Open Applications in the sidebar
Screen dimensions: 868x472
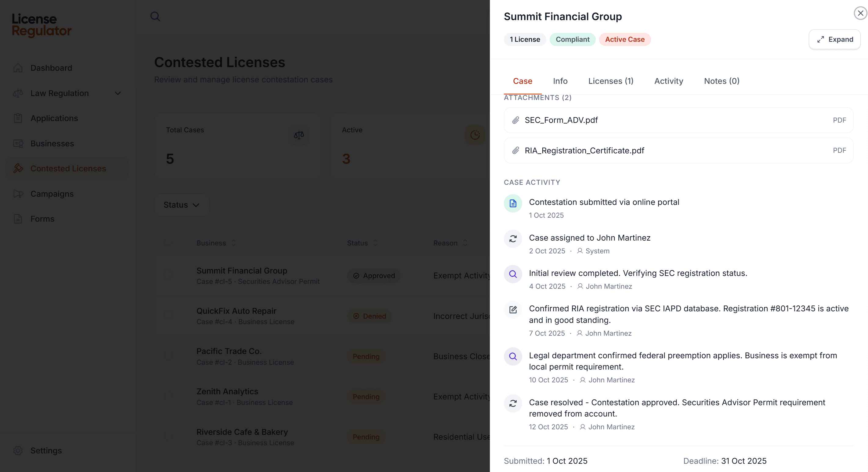coord(67,118)
